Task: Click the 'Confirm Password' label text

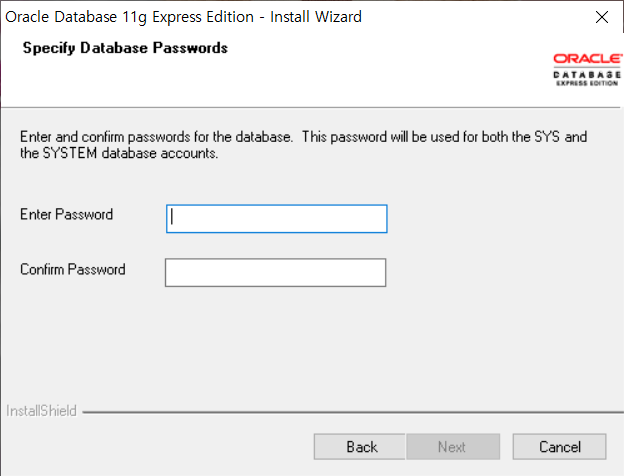Action: [73, 269]
